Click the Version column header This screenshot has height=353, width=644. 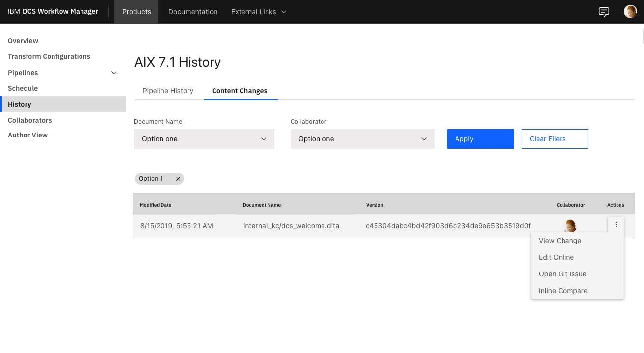pyautogui.click(x=375, y=205)
